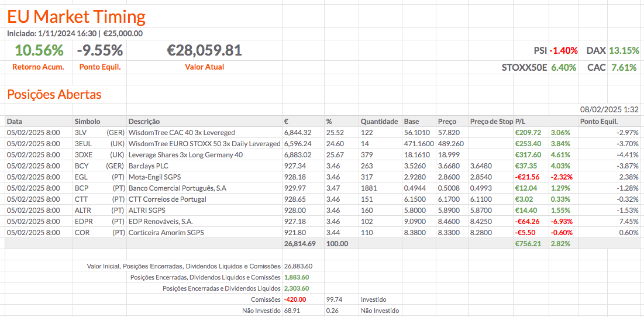
Task: Click the -9.55% Ponto Equil. value
Action: 100,50
